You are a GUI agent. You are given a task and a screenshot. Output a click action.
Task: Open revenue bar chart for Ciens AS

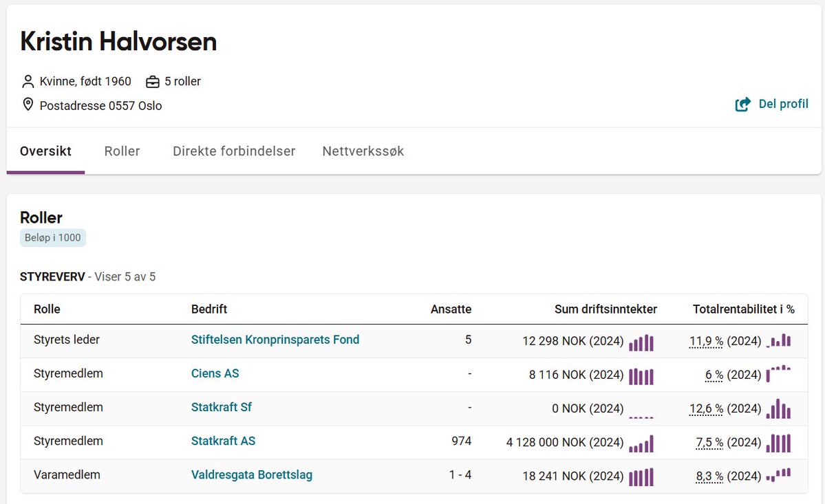[x=641, y=376]
